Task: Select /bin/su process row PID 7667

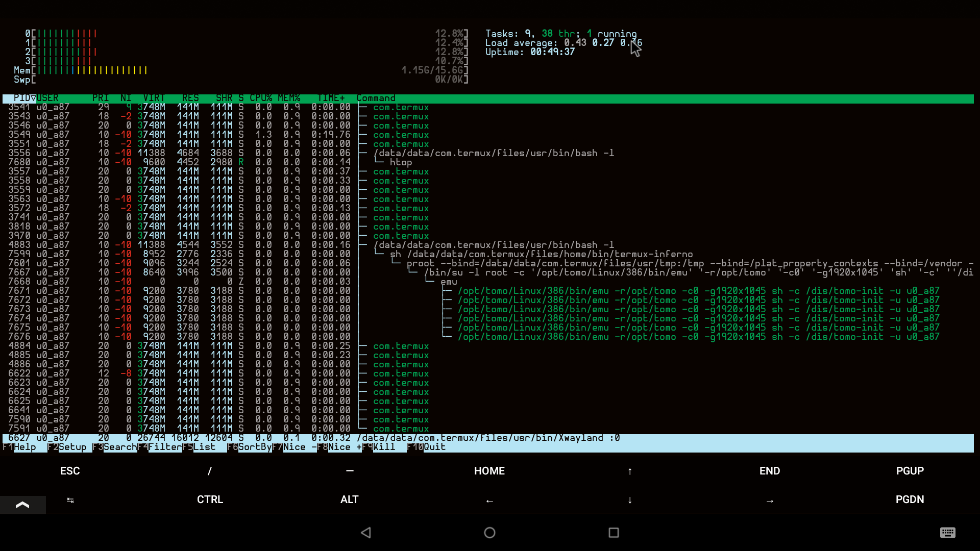Action: [488, 272]
